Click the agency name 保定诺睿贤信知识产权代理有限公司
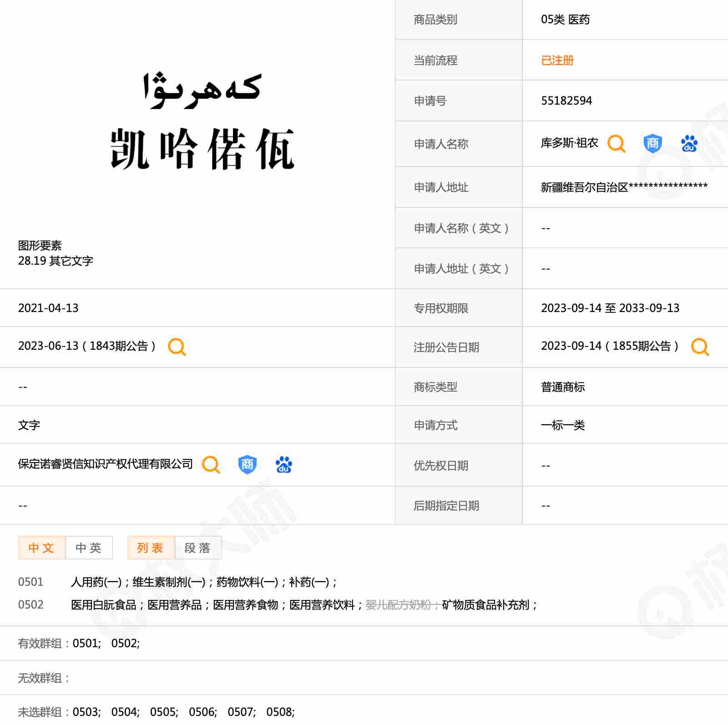Screen dimensions: 728x725 (x=105, y=464)
